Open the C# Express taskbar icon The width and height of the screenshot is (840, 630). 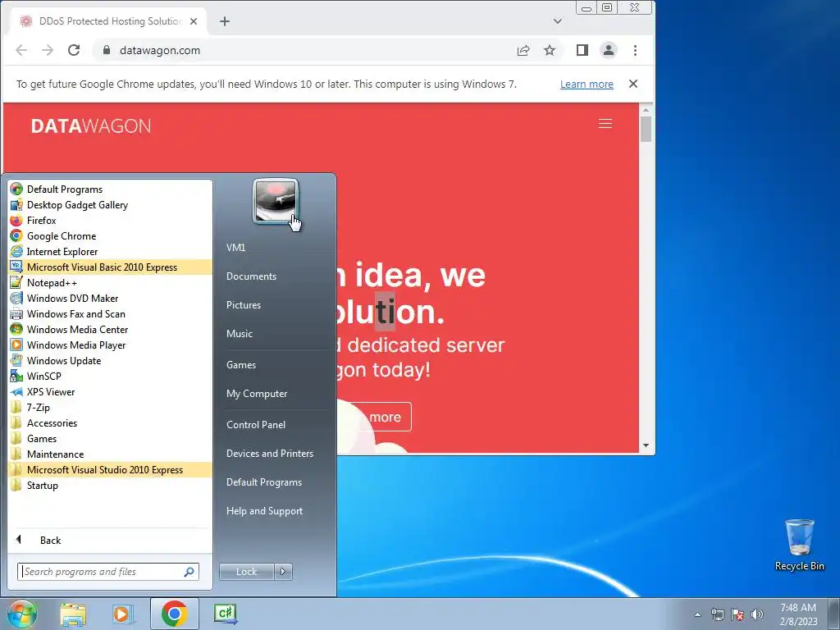tap(225, 614)
